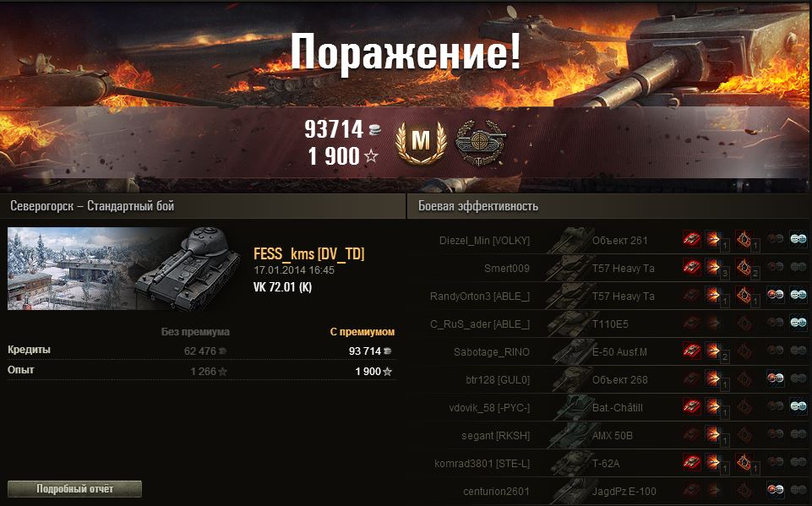Click critical-hits icon for komrad3801 T-62A
Screen dimensions: 812x506
[x=744, y=462]
